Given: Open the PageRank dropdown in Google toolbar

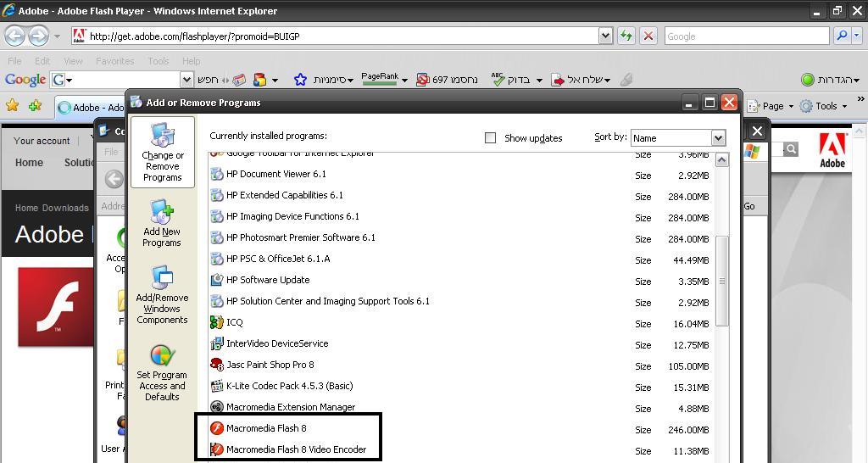Looking at the screenshot, I should click(404, 80).
